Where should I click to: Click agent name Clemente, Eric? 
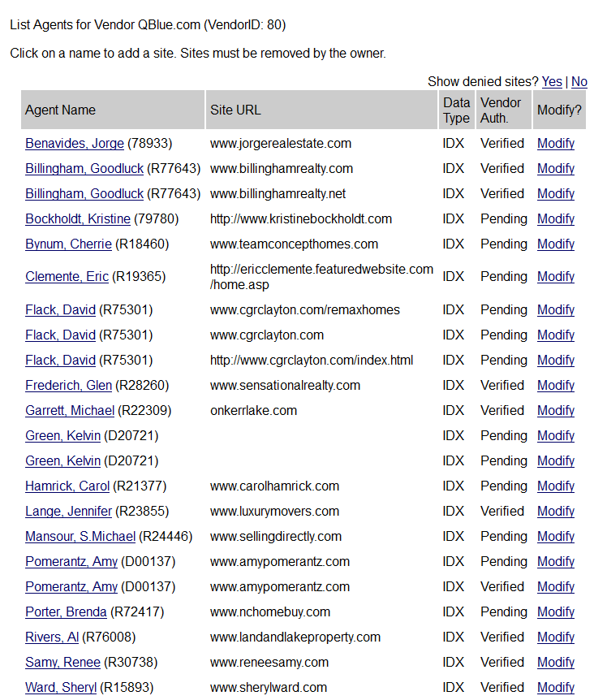pos(67,277)
